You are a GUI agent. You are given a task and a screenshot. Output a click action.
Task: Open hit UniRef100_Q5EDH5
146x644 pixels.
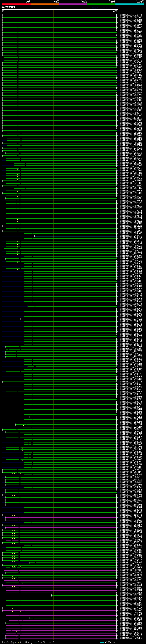[x=131, y=22]
